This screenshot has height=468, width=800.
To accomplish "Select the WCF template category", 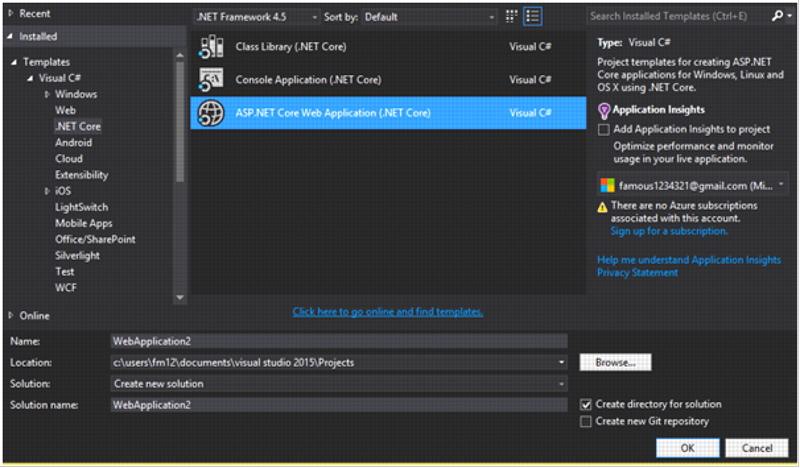I will point(66,288).
